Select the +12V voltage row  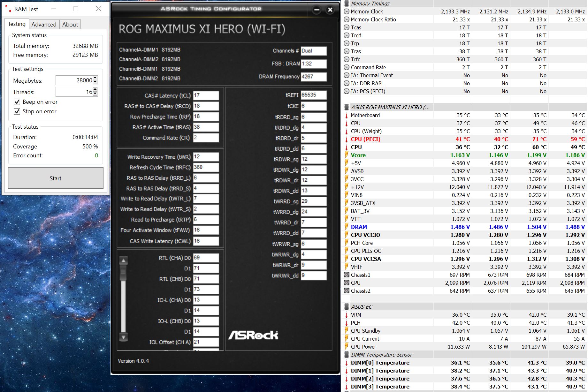coord(465,187)
